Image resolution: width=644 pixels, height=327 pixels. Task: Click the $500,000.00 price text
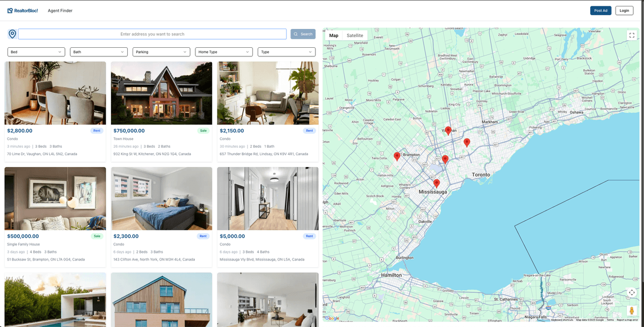[23, 236]
